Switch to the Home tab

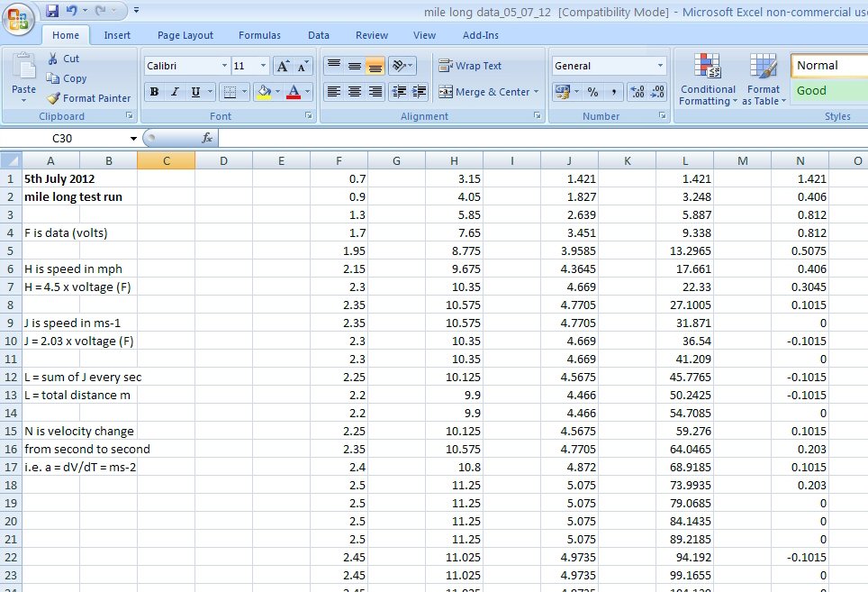[x=66, y=35]
